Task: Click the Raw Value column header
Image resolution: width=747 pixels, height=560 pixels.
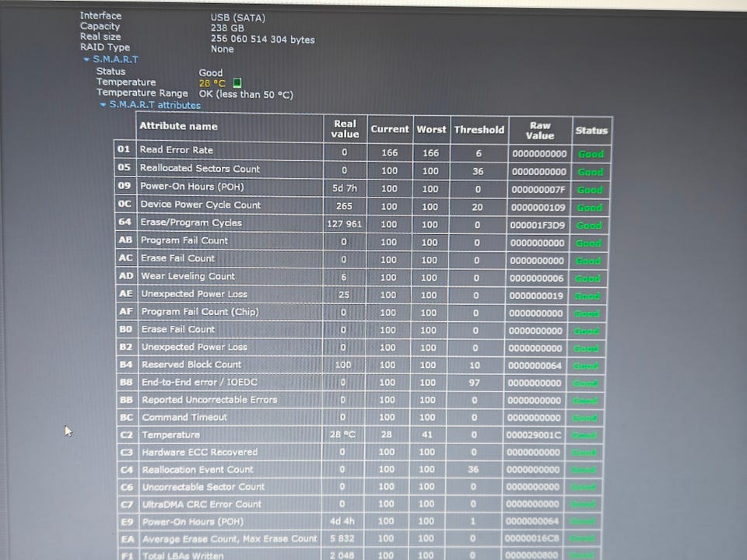Action: click(540, 131)
